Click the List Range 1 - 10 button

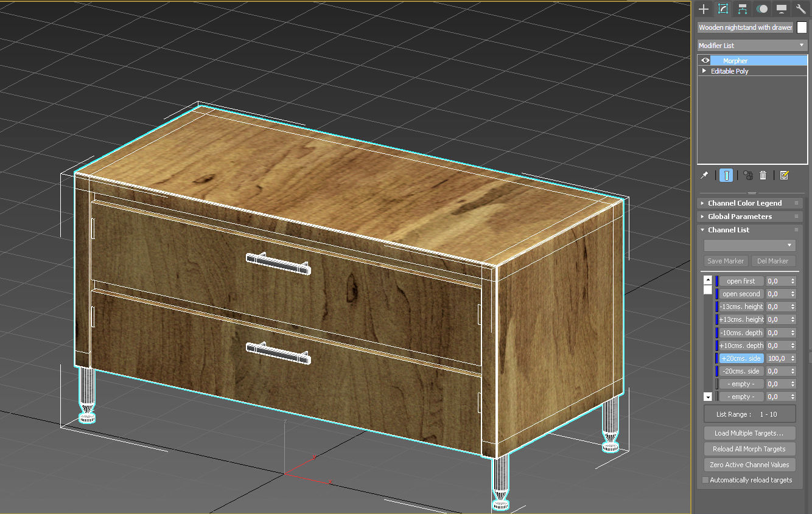[749, 414]
